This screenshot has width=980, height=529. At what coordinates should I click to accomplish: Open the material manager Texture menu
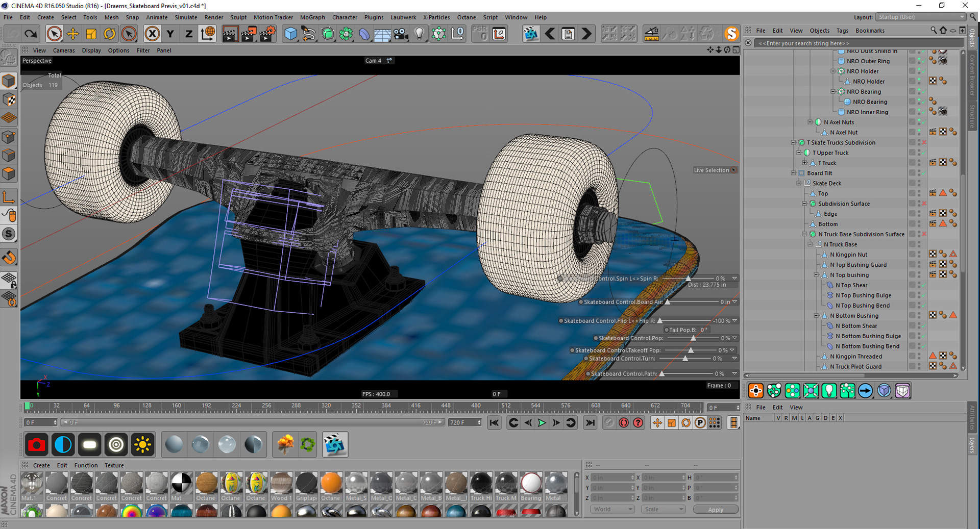coord(114,465)
